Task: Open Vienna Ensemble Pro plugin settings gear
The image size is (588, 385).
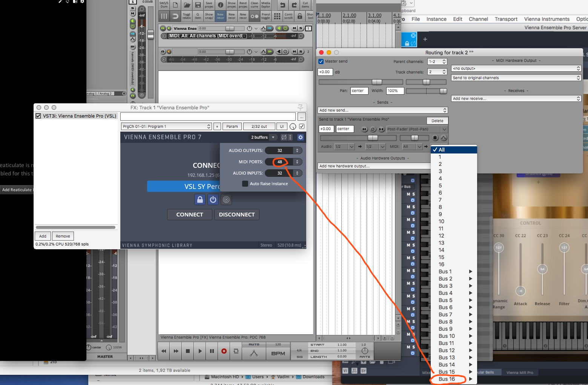Action: pos(301,137)
